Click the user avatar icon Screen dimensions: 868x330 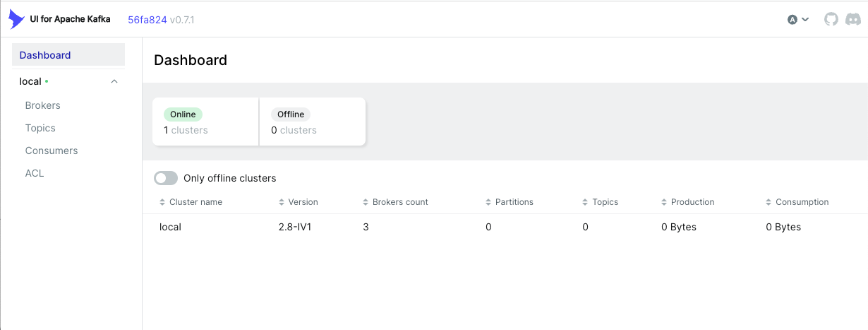point(792,20)
